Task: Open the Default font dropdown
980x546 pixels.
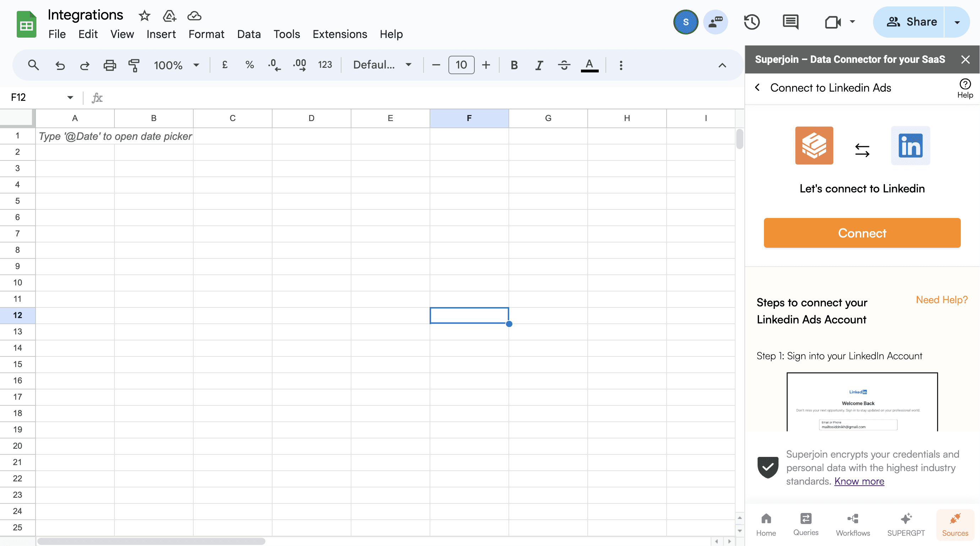Action: [382, 65]
